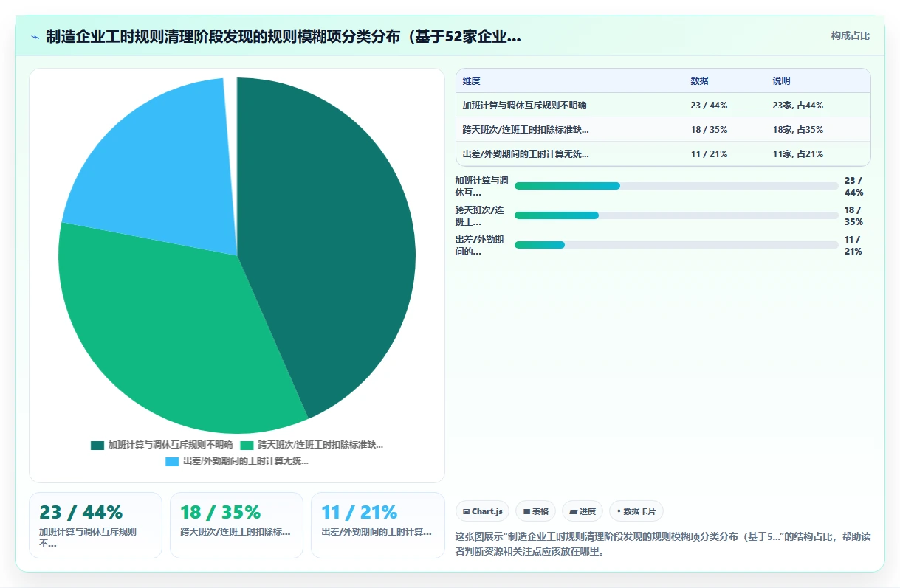Click table value 11 / 21%
This screenshot has height=588, width=900.
(709, 154)
